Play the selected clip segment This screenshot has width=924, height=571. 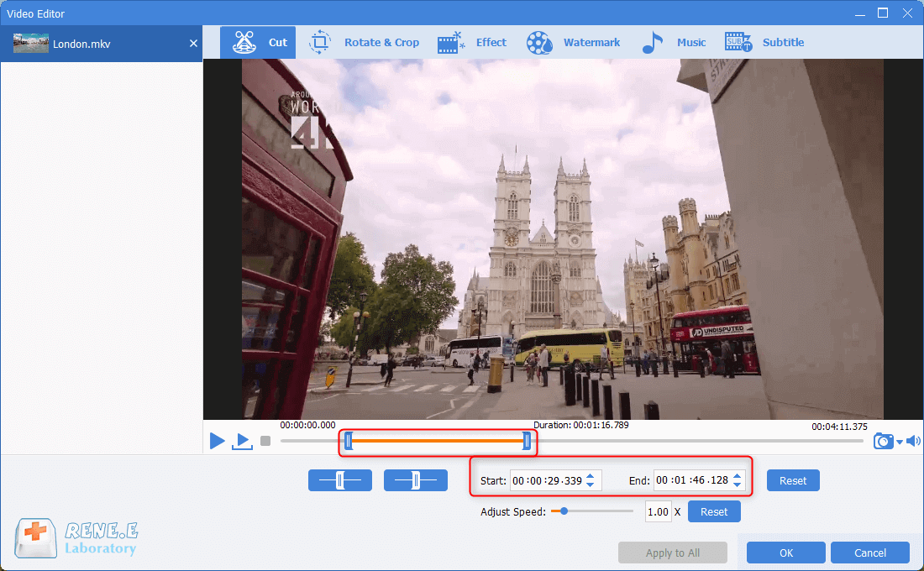[x=242, y=441]
